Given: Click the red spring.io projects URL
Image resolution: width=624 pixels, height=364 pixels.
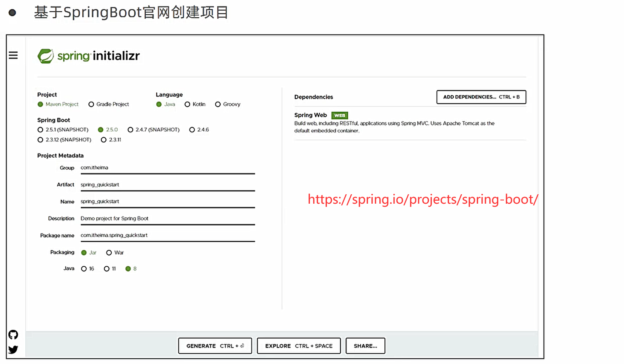Looking at the screenshot, I should (423, 199).
